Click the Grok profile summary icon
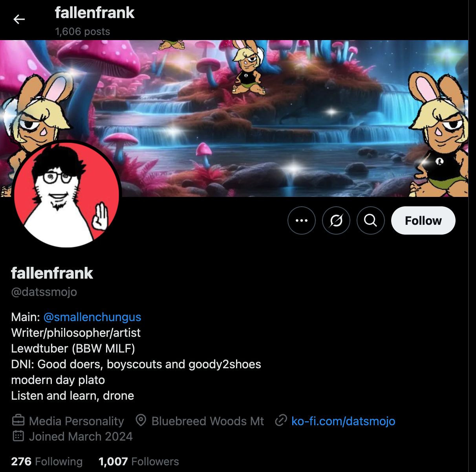476x472 pixels. (x=336, y=220)
